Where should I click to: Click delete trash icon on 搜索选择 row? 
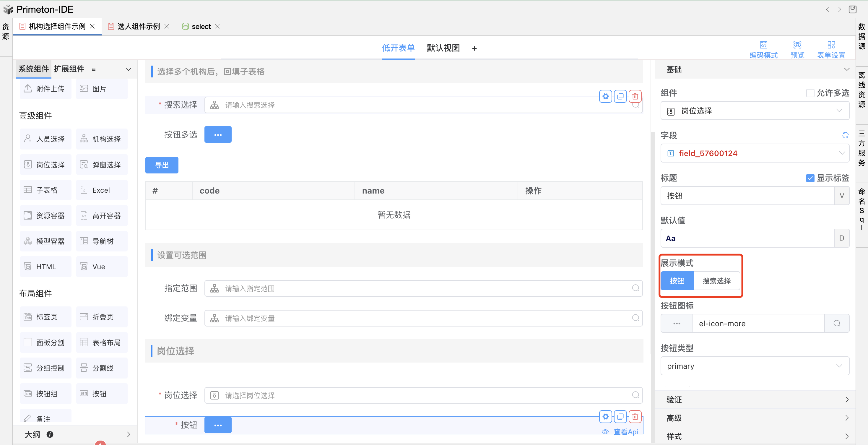point(635,97)
